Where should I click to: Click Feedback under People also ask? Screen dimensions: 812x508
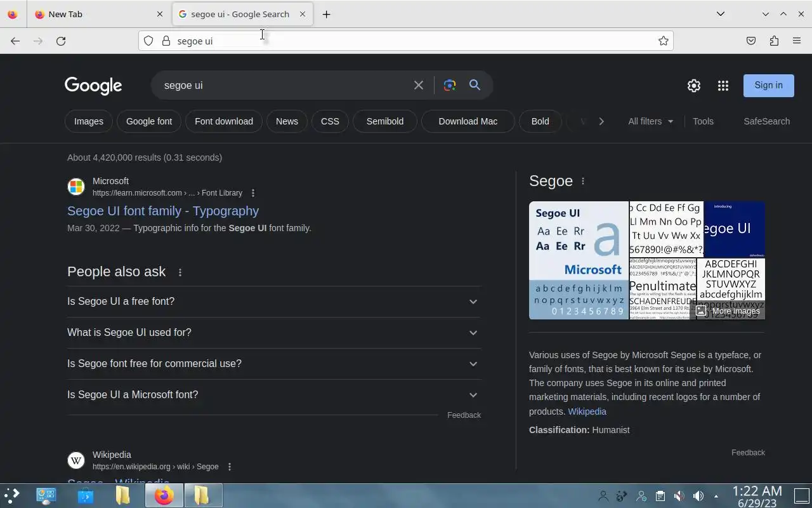tap(464, 415)
